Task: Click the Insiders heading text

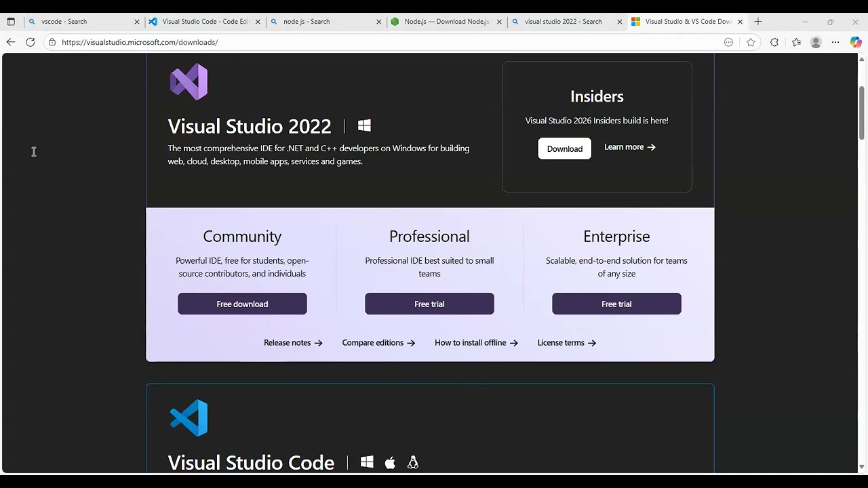Action: pyautogui.click(x=597, y=96)
